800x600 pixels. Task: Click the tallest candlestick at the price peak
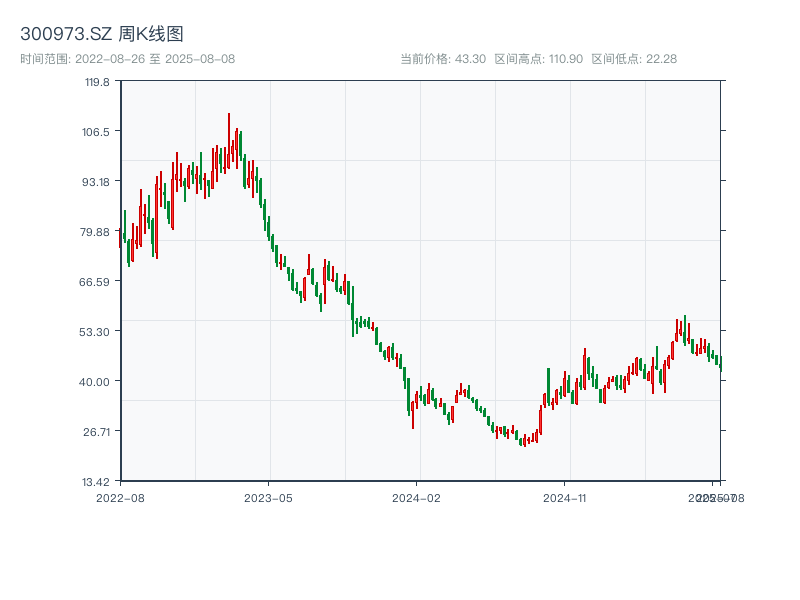pos(229,135)
